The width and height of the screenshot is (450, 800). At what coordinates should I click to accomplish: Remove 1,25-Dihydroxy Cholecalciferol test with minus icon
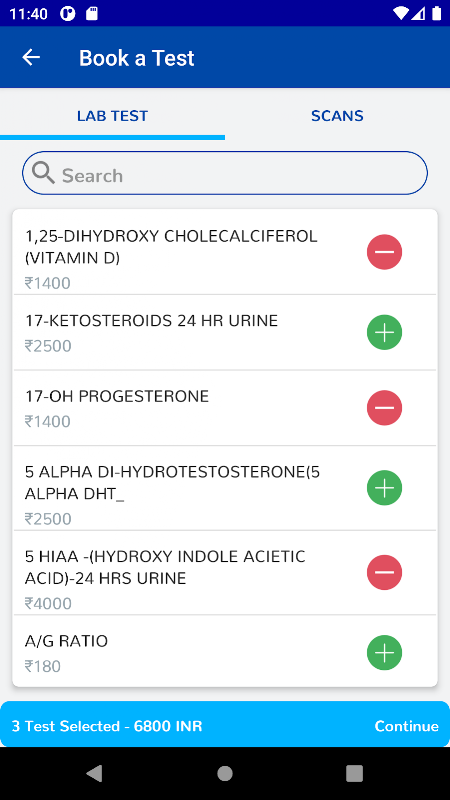(x=384, y=252)
